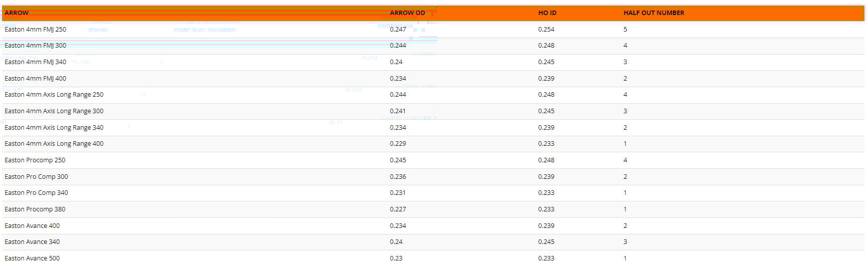
Task: Select the Easton Pro Comp 340 row name
Action: 36,193
